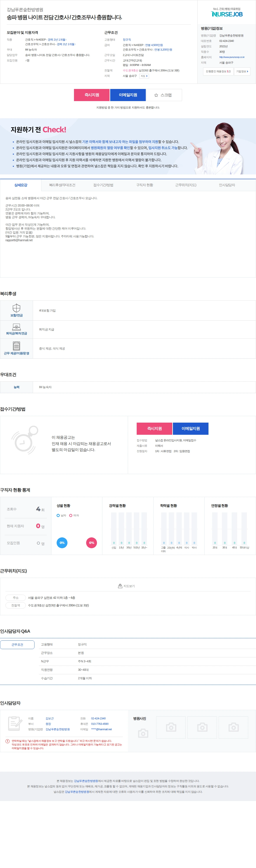Click 연봉 3,200만원 salary text
256x868 pixels.
[x=163, y=49]
